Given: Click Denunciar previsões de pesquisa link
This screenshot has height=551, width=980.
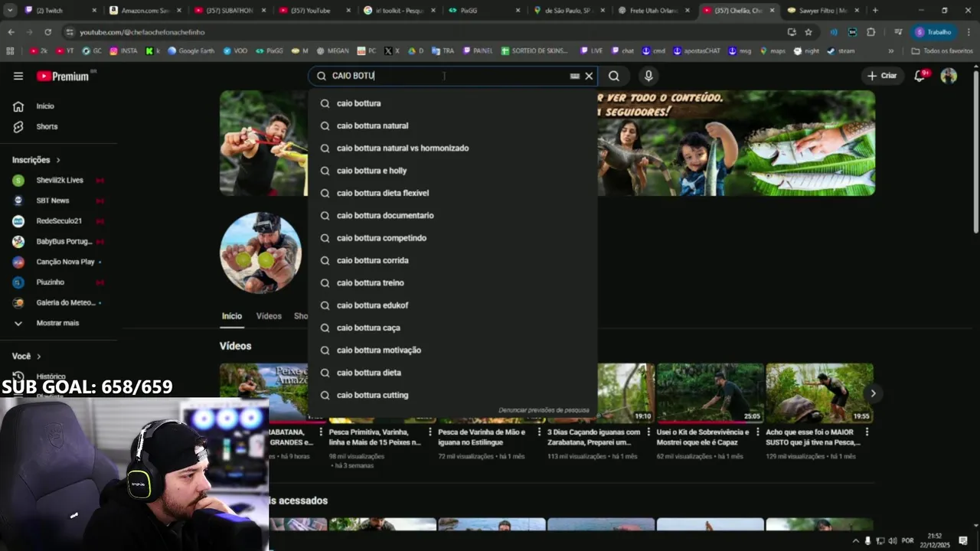Looking at the screenshot, I should (544, 410).
